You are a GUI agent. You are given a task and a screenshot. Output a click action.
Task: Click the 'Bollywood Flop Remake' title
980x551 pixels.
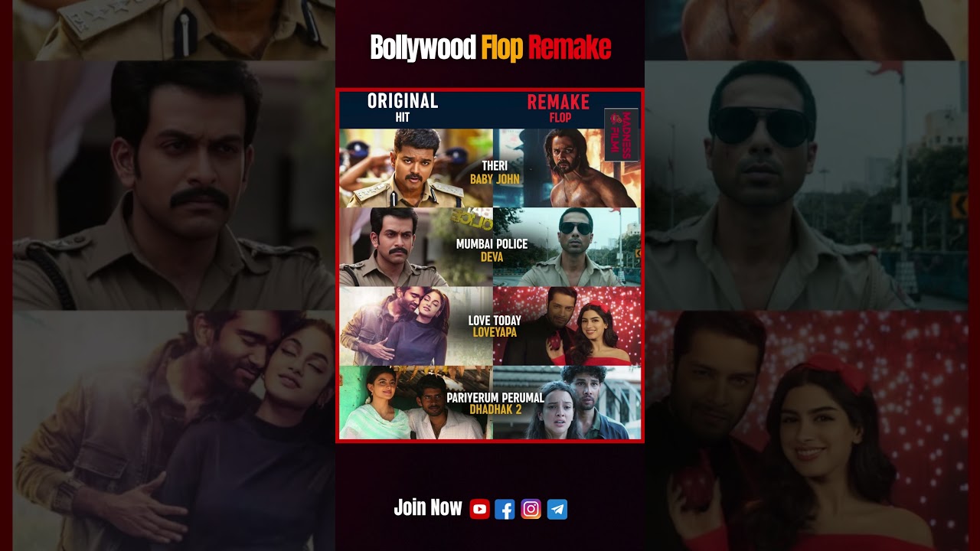490,48
